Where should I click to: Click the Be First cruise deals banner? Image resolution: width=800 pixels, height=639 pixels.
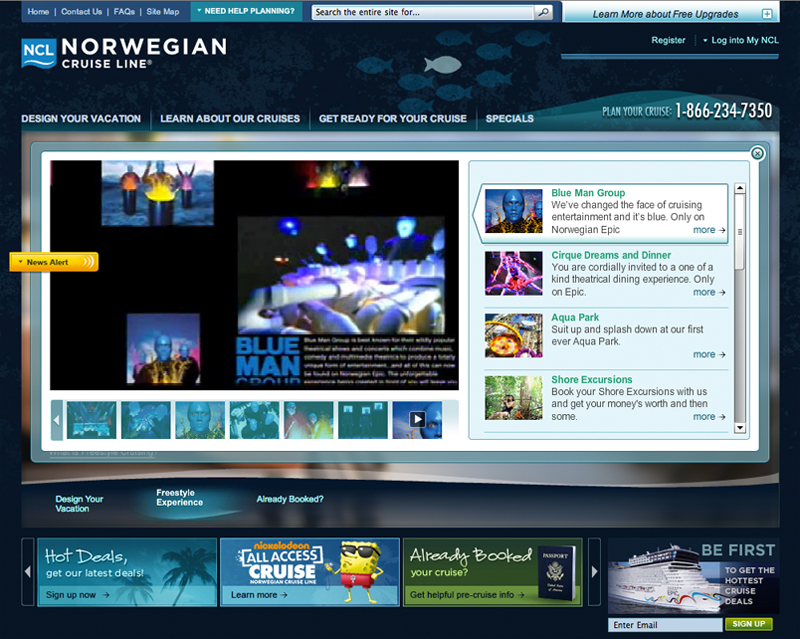(x=693, y=577)
